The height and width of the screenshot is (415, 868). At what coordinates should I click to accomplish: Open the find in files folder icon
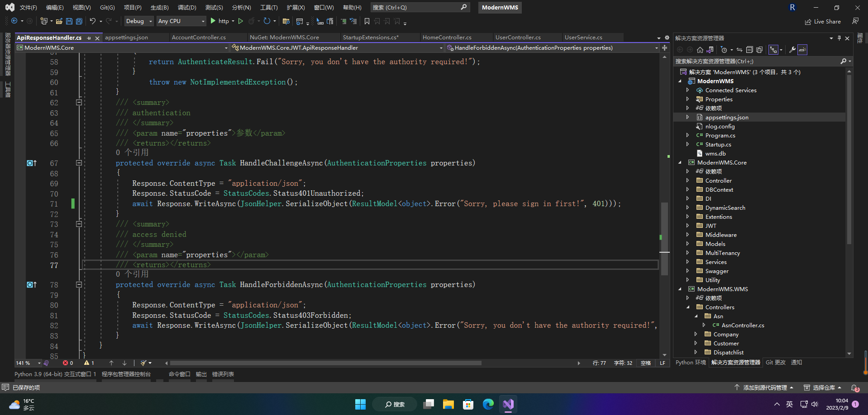point(286,21)
